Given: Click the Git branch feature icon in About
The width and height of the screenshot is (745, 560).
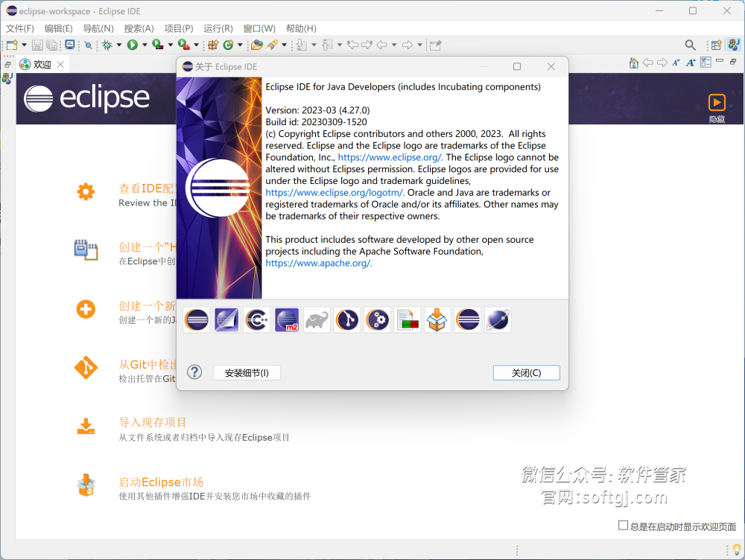Looking at the screenshot, I should (347, 319).
